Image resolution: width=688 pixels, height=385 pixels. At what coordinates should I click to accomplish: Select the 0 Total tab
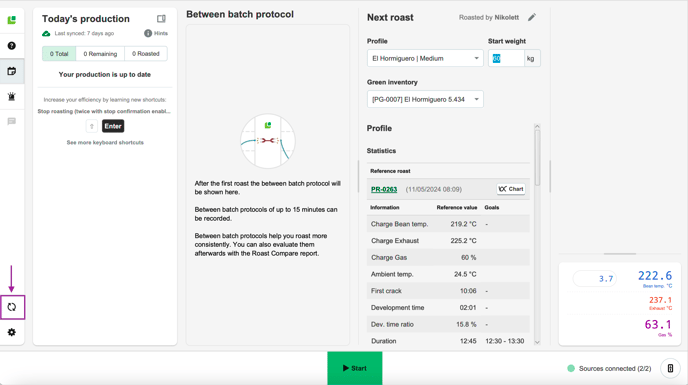(x=59, y=54)
